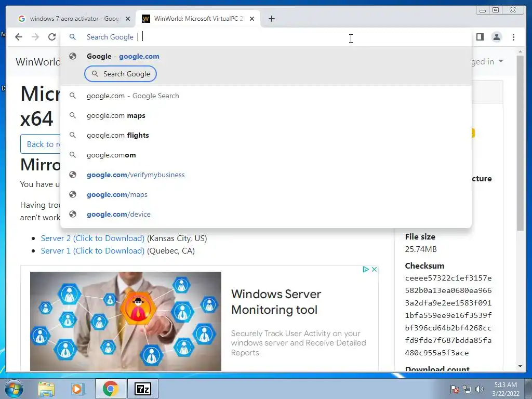Screen dimensions: 532x399
Task: Open the Chrome three-dot menu
Action: coord(513,37)
